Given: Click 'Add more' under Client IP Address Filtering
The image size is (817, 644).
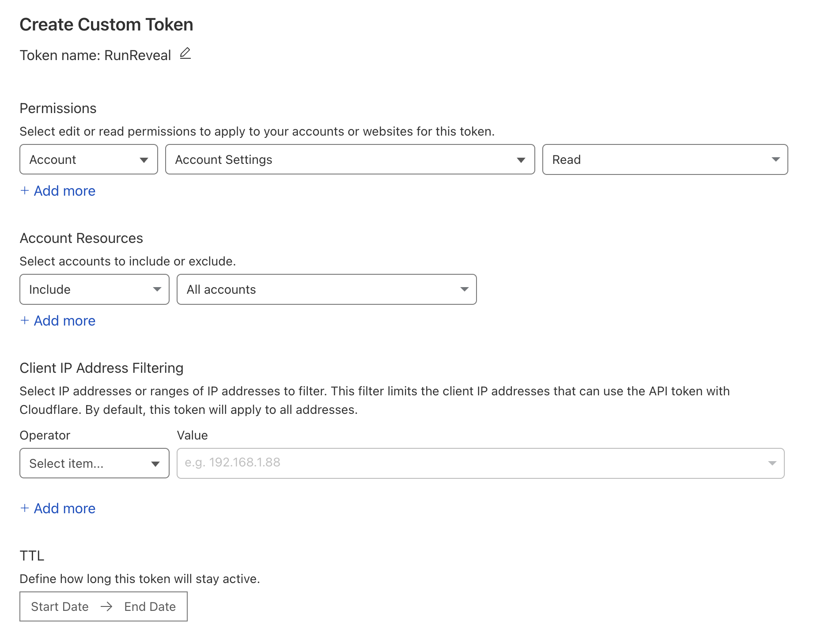Looking at the screenshot, I should tap(64, 508).
